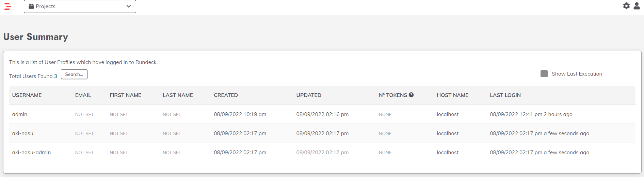Open the settings gear menu
Screen dimensions: 644x177
pos(626,6)
